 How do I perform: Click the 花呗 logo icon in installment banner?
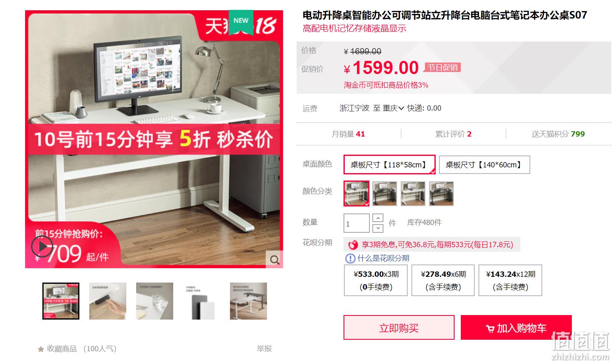point(353,245)
